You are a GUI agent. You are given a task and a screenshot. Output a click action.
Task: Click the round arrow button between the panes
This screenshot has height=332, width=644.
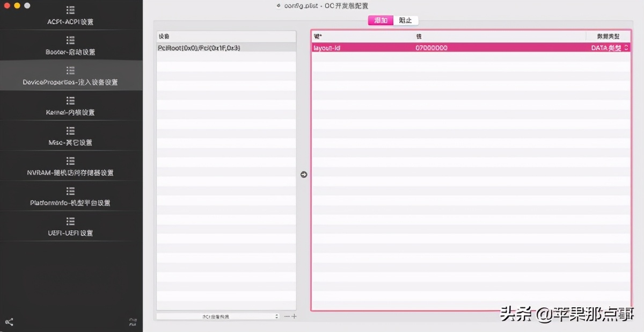click(x=304, y=175)
